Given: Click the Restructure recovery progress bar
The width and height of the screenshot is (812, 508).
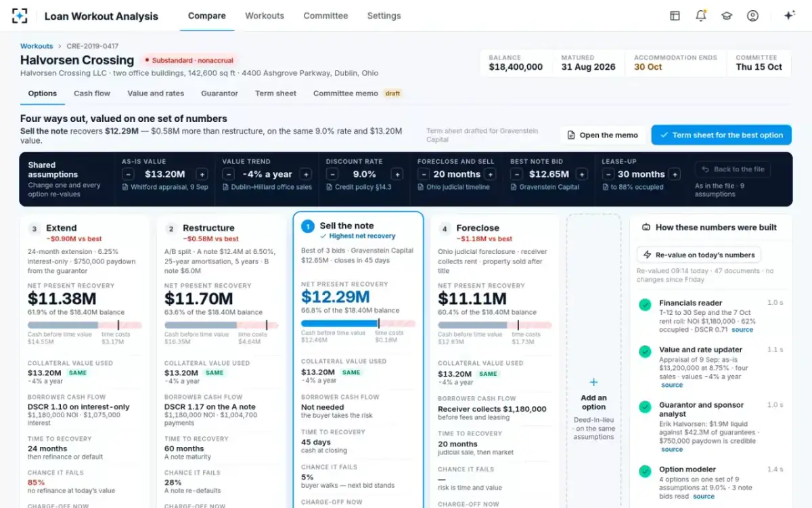Looking at the screenshot, I should click(221, 325).
